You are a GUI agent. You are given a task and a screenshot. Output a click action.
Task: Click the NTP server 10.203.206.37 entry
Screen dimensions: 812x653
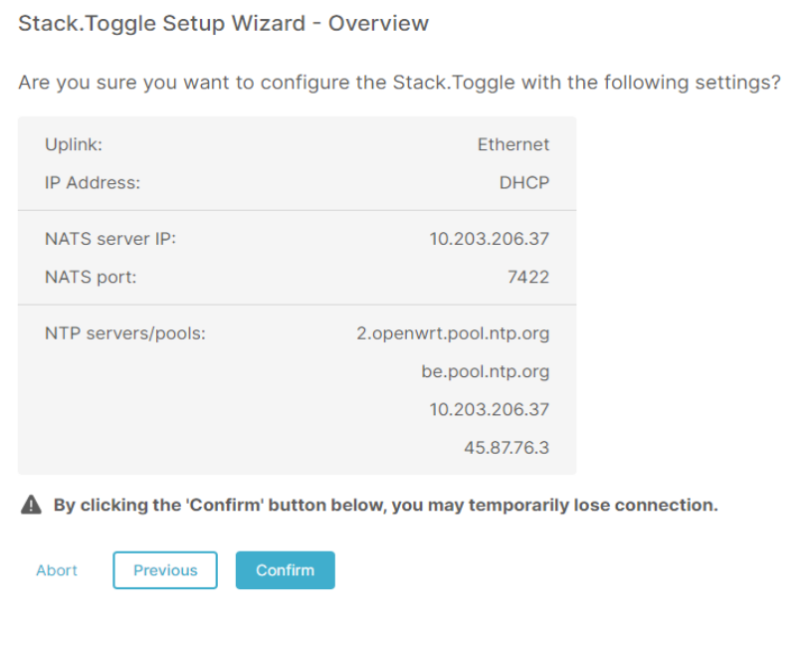(x=490, y=409)
